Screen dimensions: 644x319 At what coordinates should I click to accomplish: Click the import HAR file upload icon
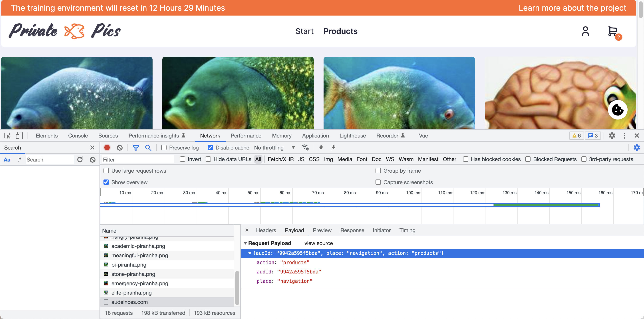click(x=321, y=148)
